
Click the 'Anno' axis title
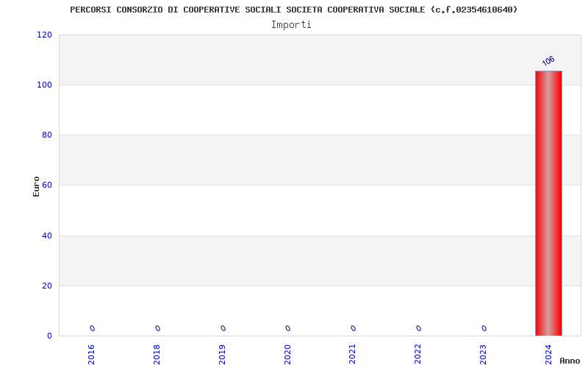point(570,361)
